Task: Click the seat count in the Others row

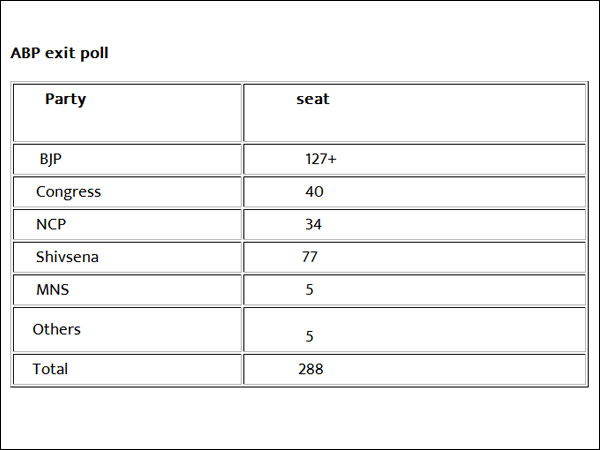Action: (310, 337)
